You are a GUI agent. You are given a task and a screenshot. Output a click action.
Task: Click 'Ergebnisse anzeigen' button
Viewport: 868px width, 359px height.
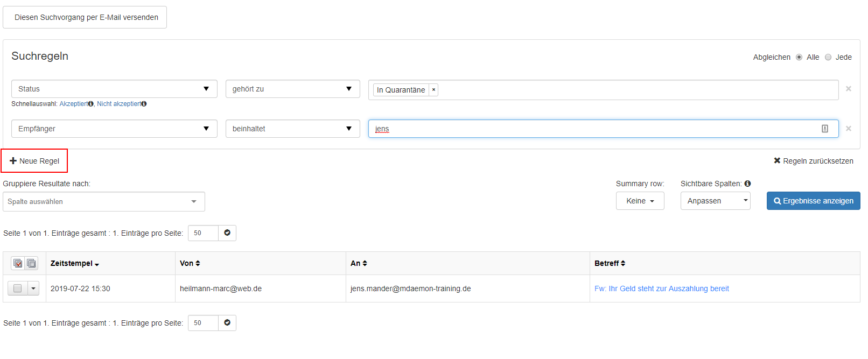813,201
